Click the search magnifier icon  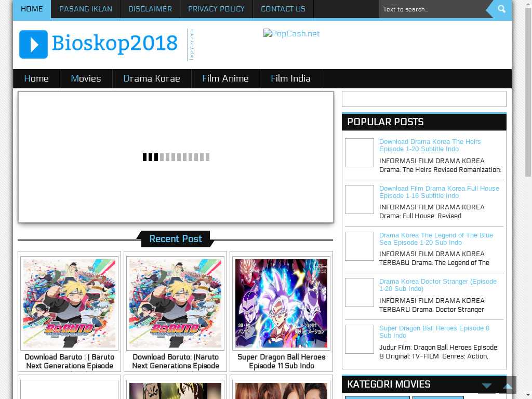(x=501, y=9)
